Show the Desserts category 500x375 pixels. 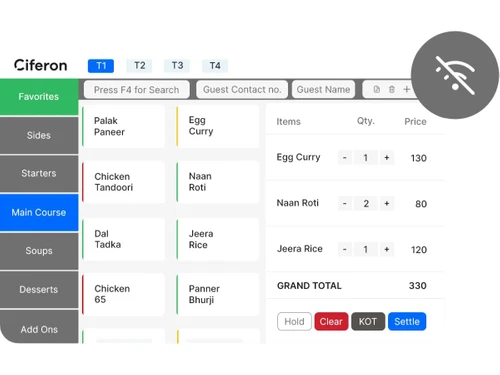[x=39, y=289]
